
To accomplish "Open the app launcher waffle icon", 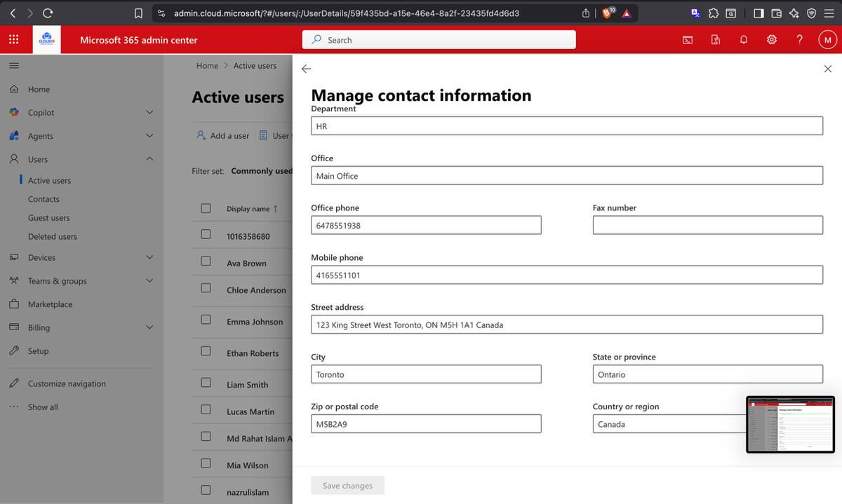I will 13,40.
